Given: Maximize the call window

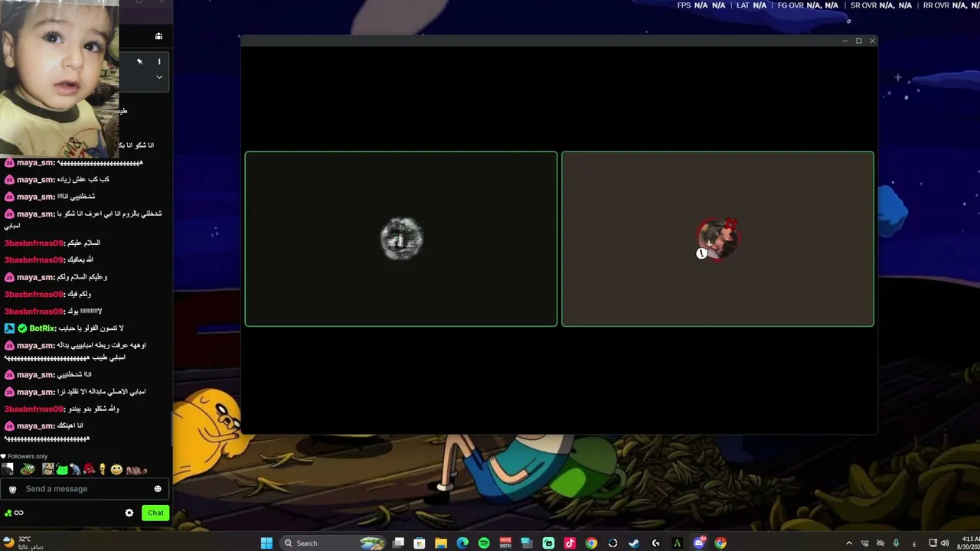Looking at the screenshot, I should click(x=858, y=41).
